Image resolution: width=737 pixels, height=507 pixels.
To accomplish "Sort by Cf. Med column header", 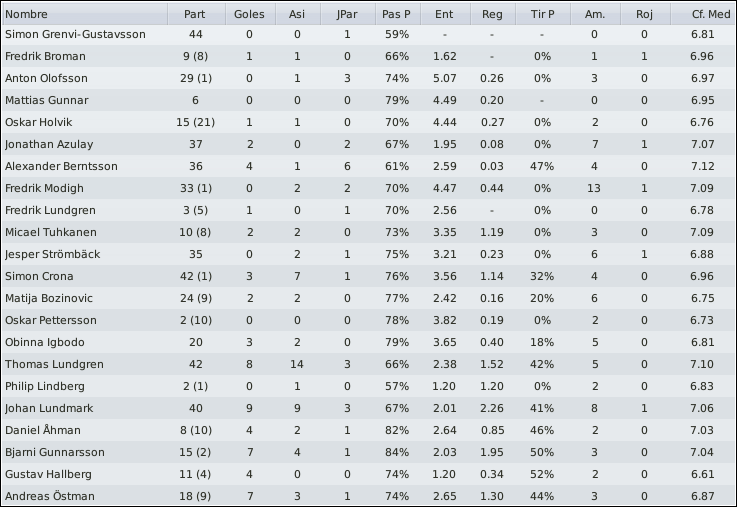I will click(x=704, y=14).
